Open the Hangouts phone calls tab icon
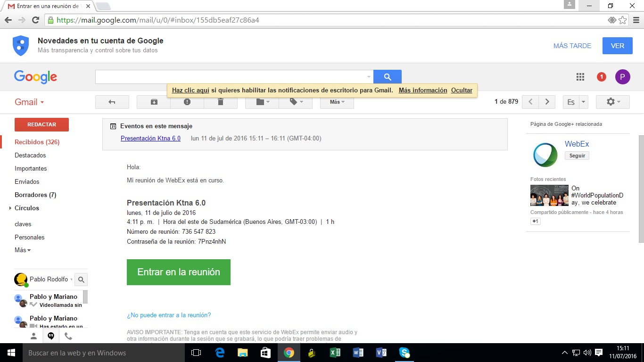 (x=68, y=336)
